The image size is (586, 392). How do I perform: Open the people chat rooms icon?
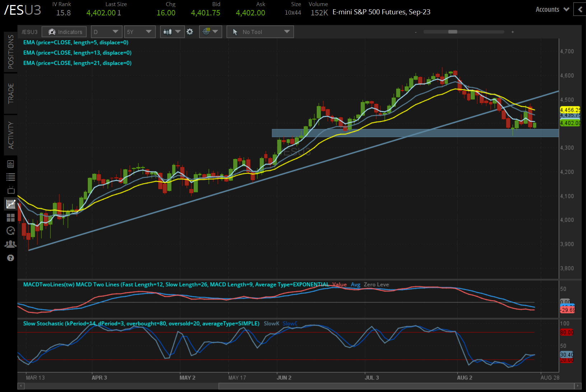(x=10, y=244)
